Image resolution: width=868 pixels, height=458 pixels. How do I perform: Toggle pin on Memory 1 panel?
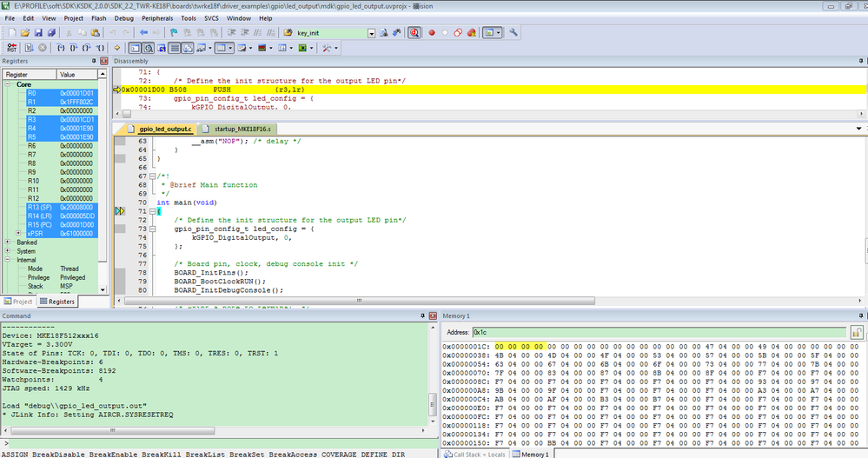pyautogui.click(x=861, y=315)
